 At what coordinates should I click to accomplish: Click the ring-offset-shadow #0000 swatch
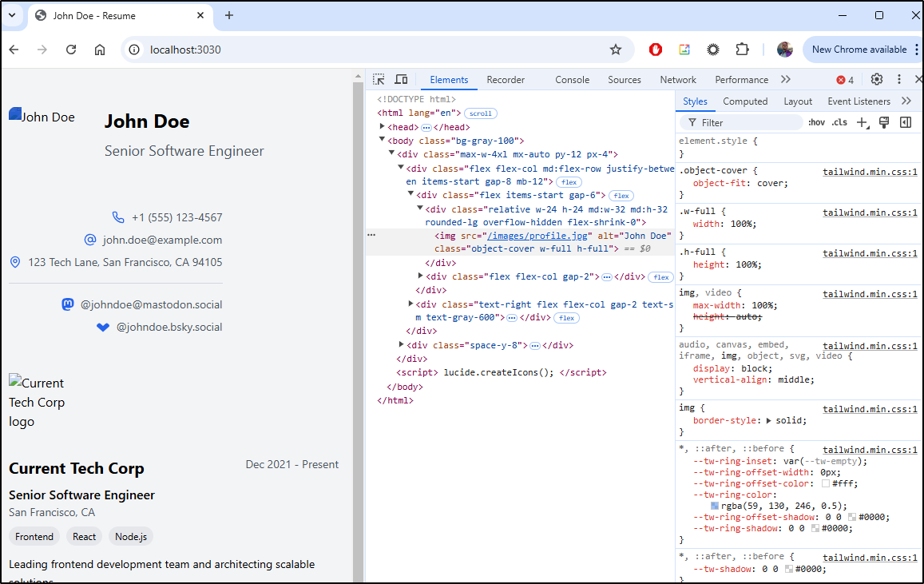click(x=851, y=517)
